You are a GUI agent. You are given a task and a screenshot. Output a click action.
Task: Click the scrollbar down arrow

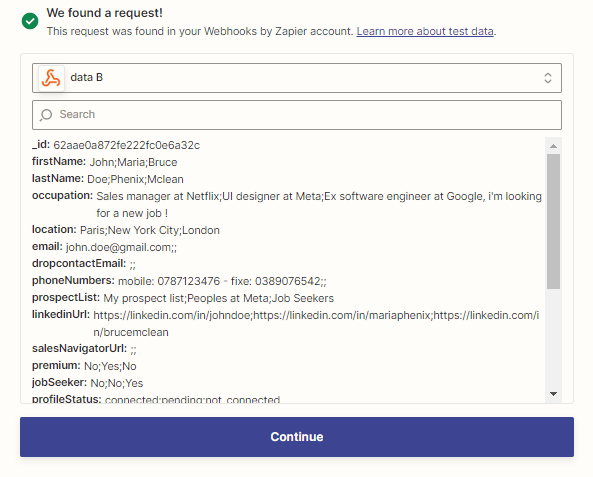(x=553, y=394)
